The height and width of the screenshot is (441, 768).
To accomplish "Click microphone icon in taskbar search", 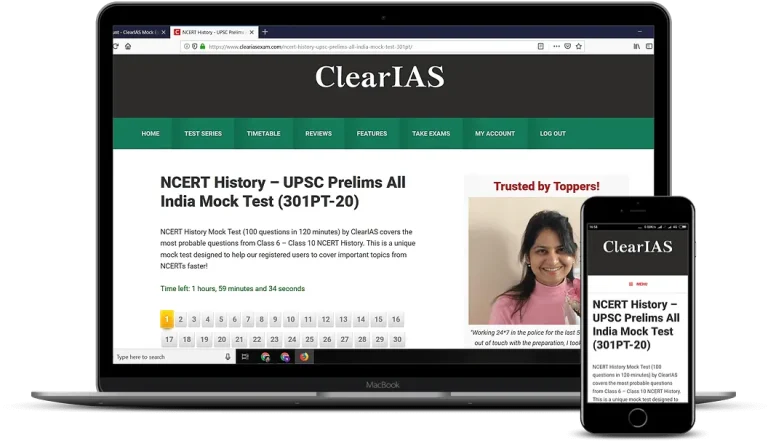I will tap(228, 357).
